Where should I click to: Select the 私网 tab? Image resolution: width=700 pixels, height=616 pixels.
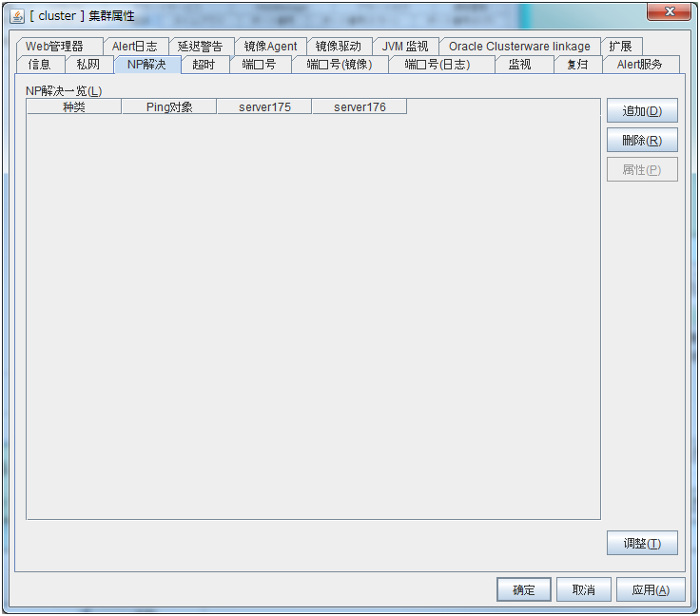click(x=88, y=65)
